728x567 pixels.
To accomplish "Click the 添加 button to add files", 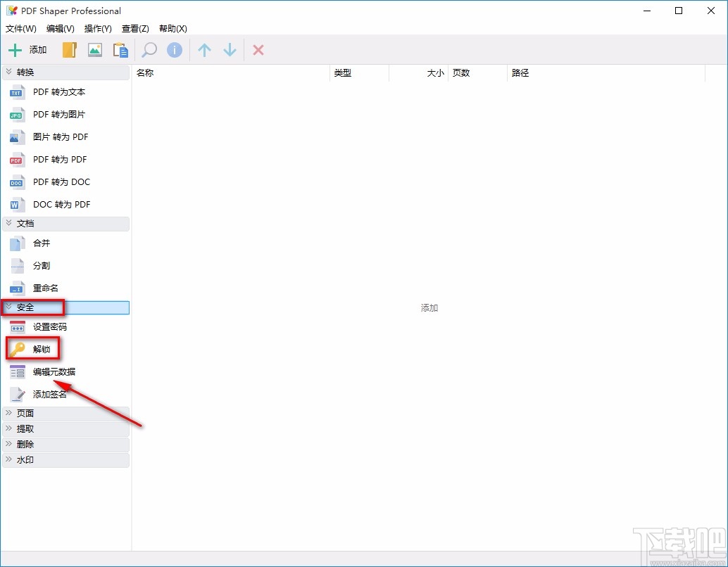I will coord(27,50).
